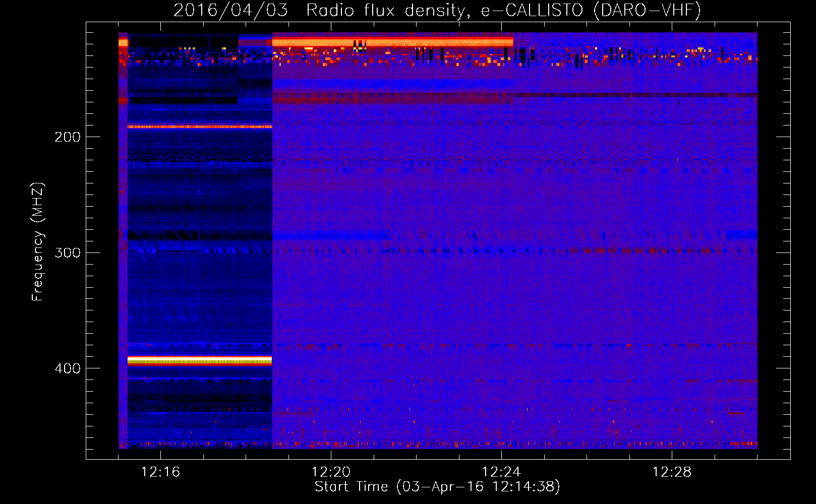This screenshot has height=504, width=816.
Task: Click the '200' frequency tick label
Action: pyautogui.click(x=68, y=137)
